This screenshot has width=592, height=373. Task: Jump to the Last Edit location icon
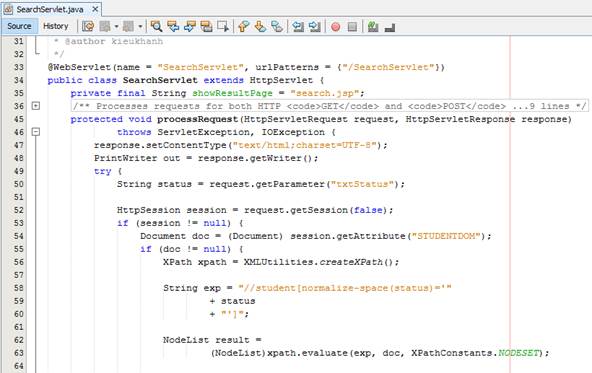pos(88,26)
